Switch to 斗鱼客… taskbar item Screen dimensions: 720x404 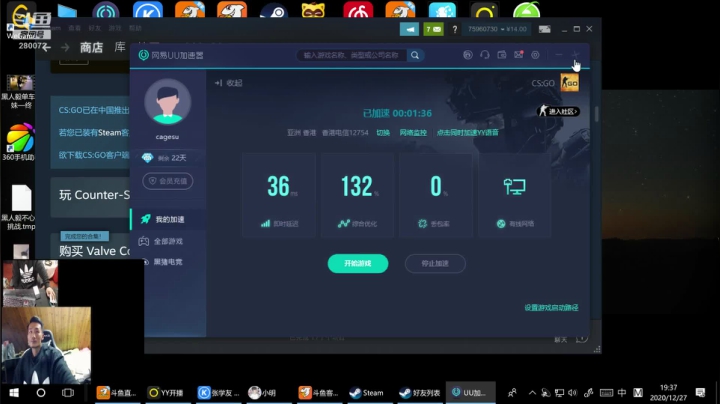tap(318, 393)
